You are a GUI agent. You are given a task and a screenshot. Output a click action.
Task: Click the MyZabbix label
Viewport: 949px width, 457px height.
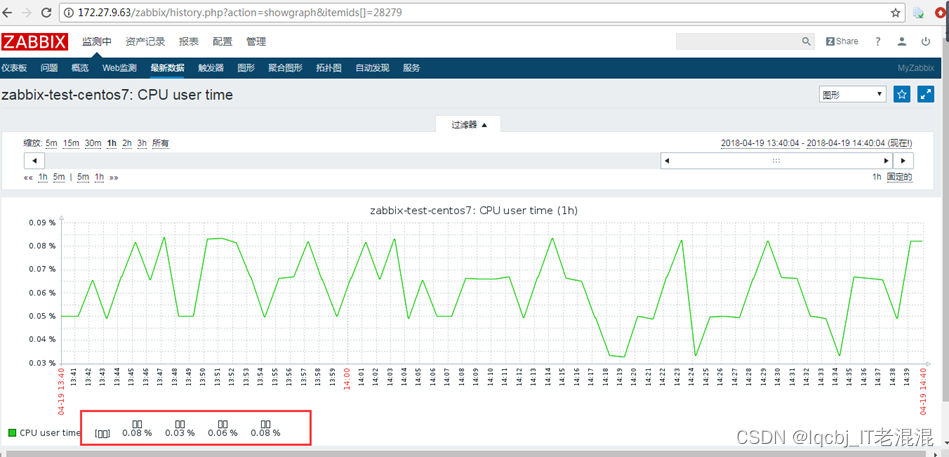coord(916,68)
